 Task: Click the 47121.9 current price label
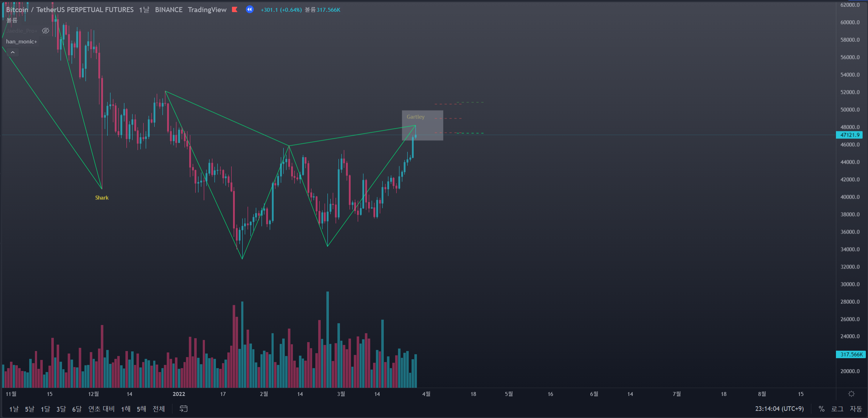(849, 135)
